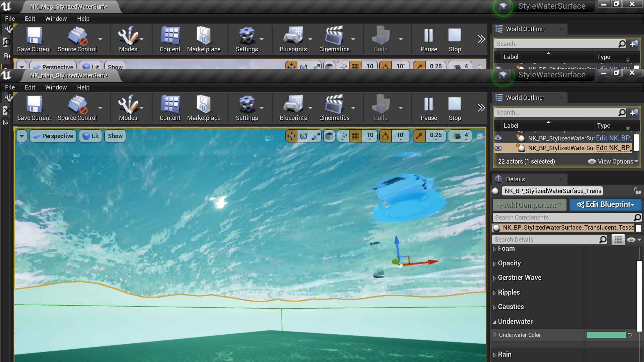Open the rotation snap 10° dropdown

pos(401,136)
